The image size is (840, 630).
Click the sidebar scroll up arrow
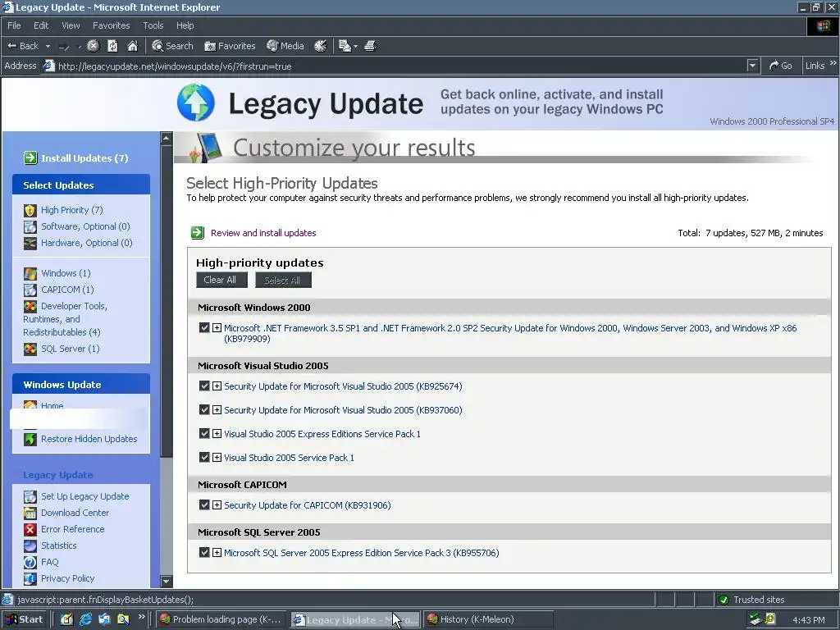[166, 138]
